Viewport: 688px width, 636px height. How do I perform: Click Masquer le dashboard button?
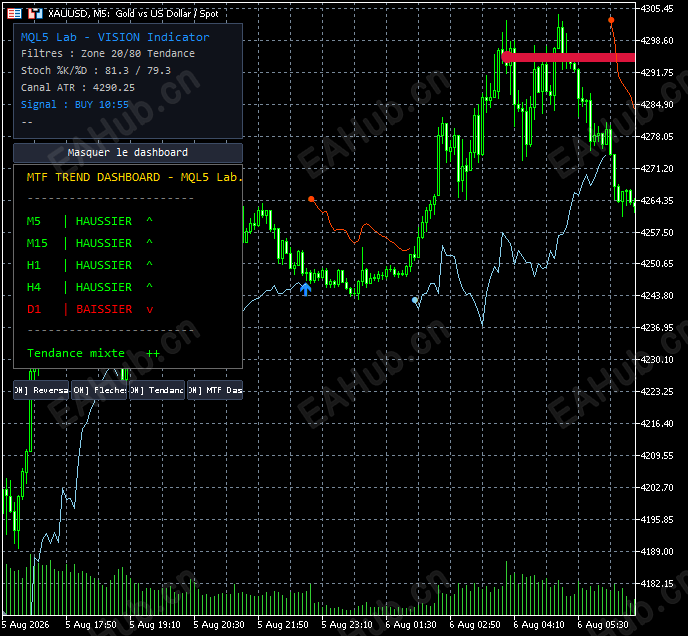point(128,152)
